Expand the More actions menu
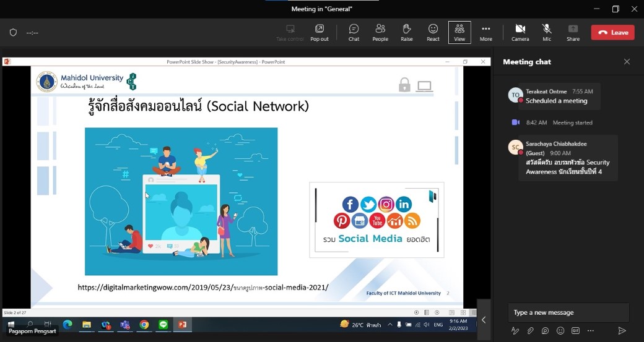This screenshot has height=342, width=644. 486,32
